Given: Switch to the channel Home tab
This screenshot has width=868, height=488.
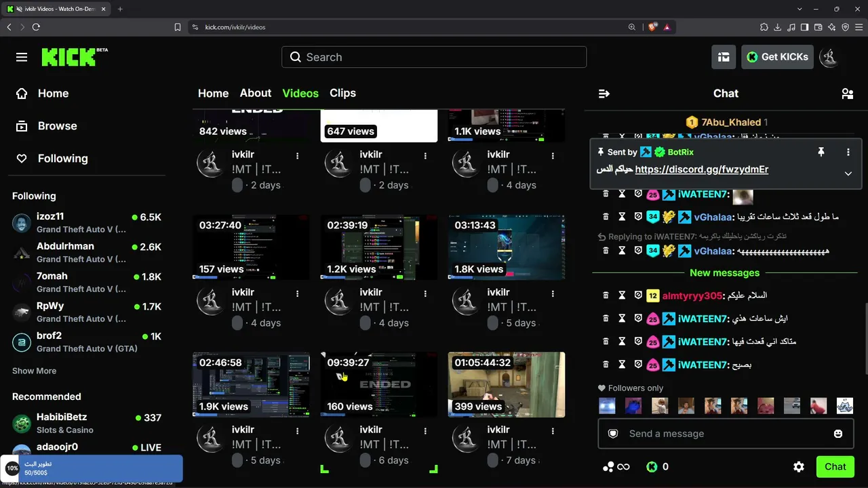Looking at the screenshot, I should coord(213,94).
